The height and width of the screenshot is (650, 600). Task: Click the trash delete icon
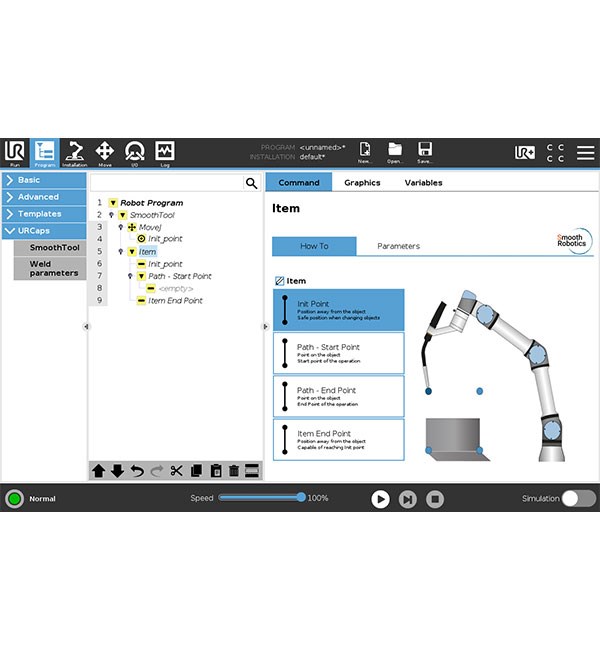(234, 471)
